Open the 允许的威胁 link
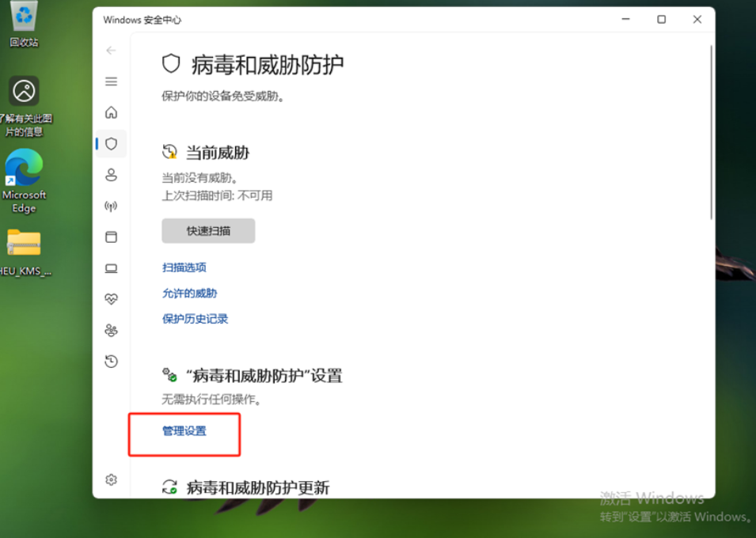Image resolution: width=756 pixels, height=538 pixels. tap(189, 293)
